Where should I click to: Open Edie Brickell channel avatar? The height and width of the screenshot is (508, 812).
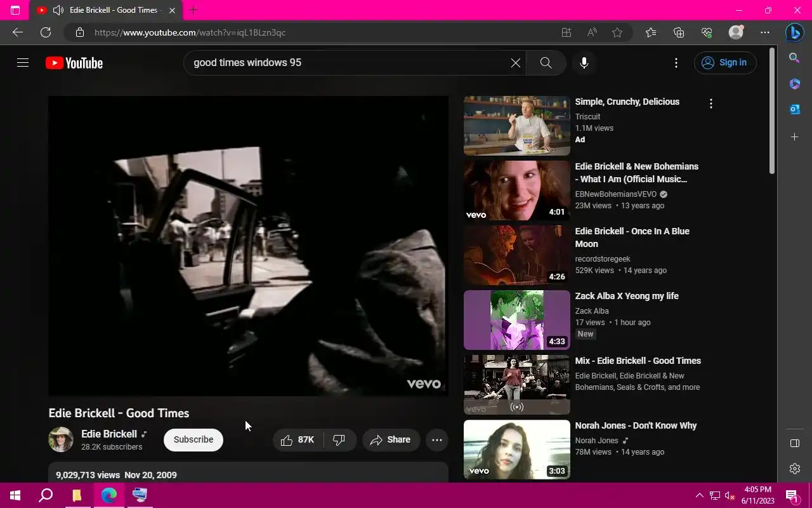tap(61, 439)
